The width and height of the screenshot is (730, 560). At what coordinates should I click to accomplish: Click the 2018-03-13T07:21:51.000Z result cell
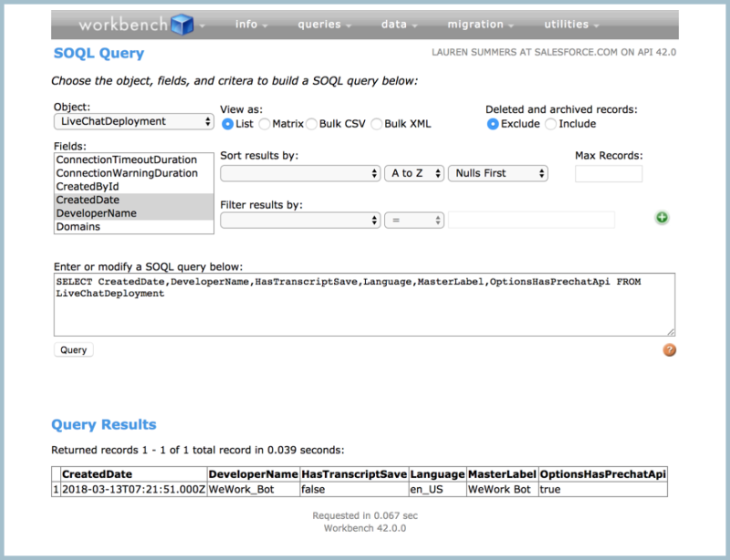tap(134, 490)
